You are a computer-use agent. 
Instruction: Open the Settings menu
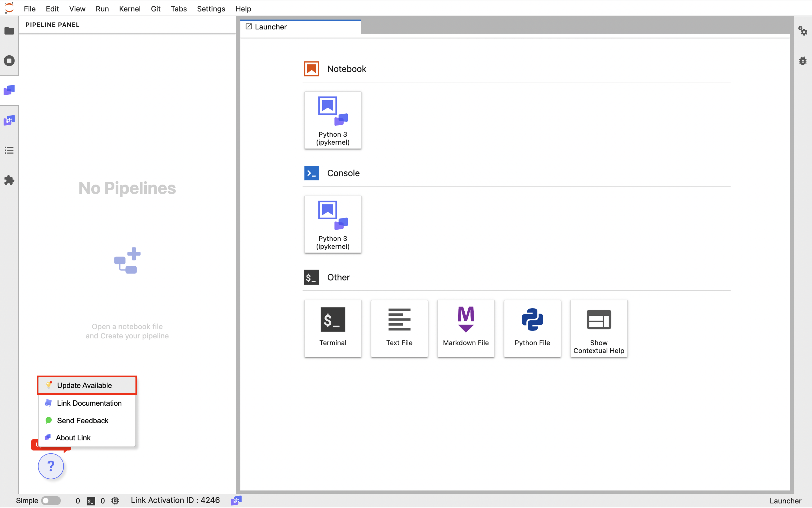(211, 9)
